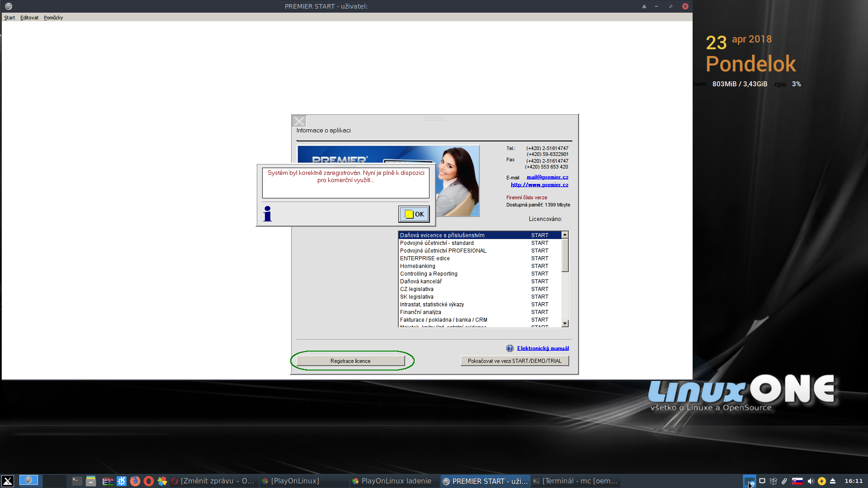
Task: Click Pokračovat ve verzi START/DEMO/TRIAL button
Action: 514,361
